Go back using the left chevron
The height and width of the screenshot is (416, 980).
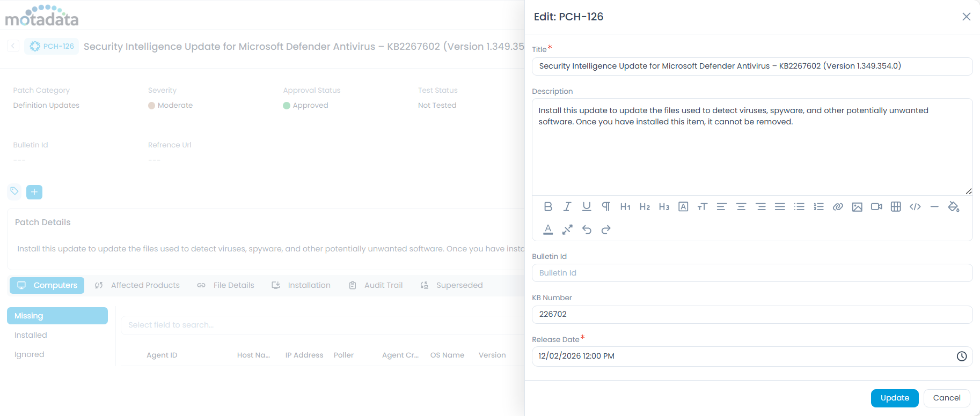click(13, 46)
